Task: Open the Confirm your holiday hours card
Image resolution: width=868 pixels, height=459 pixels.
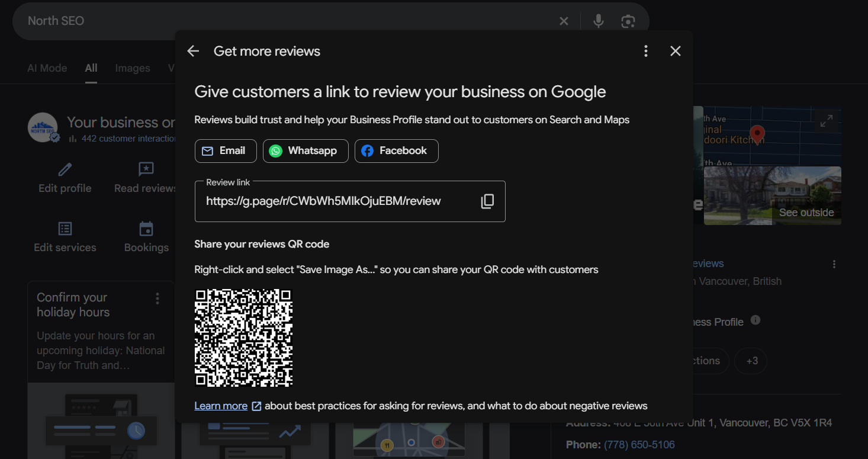Action: point(101,370)
